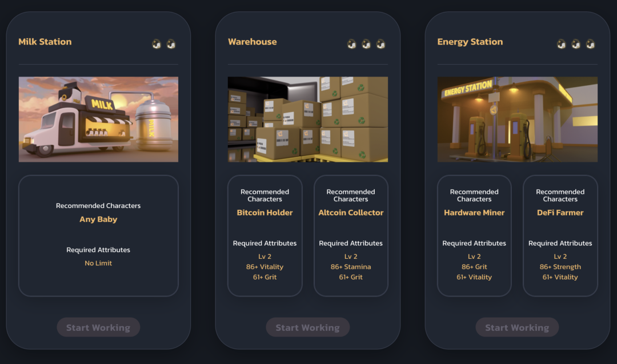This screenshot has height=364, width=617.
Task: Click 61+ Vitality under DeFi Farmer
Action: (560, 277)
